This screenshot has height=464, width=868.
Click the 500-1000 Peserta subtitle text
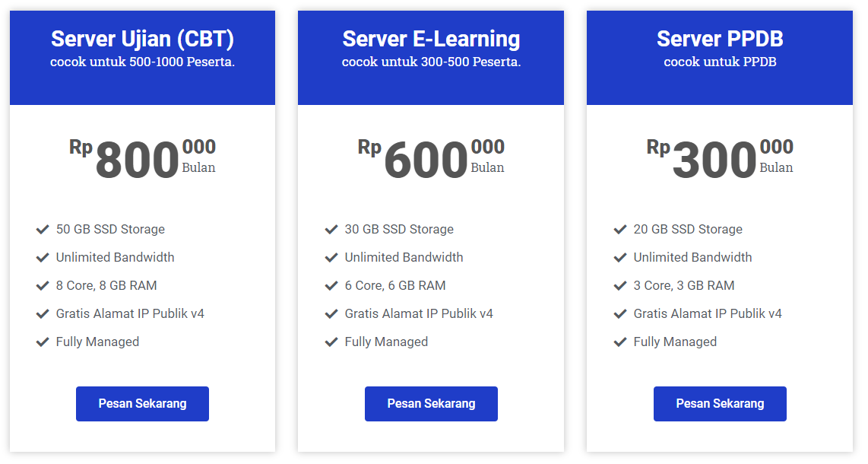click(142, 62)
